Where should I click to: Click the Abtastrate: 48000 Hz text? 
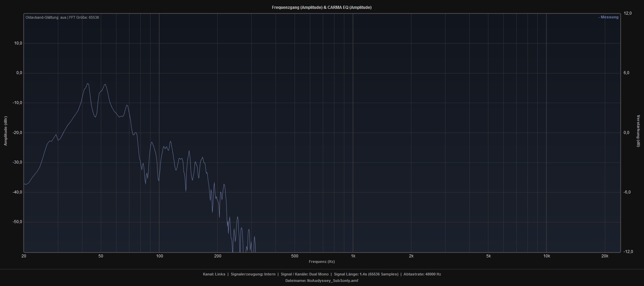coord(422,274)
